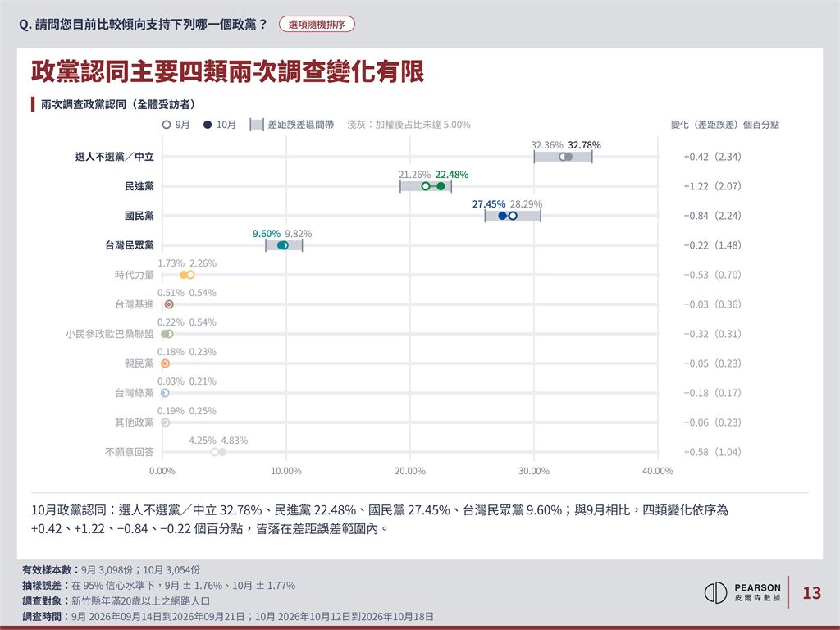The width and height of the screenshot is (840, 630).
Task: Click the 台灣民眾黨 row label
Action: (130, 245)
